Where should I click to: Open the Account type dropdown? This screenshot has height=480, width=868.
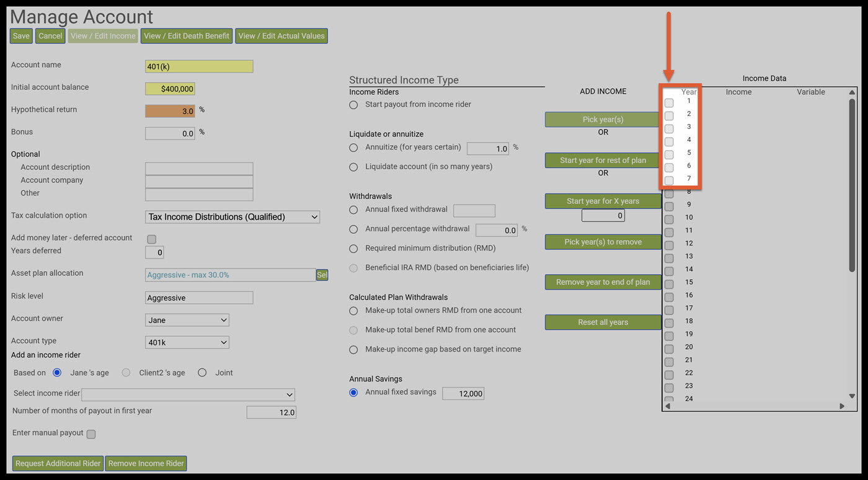click(187, 342)
